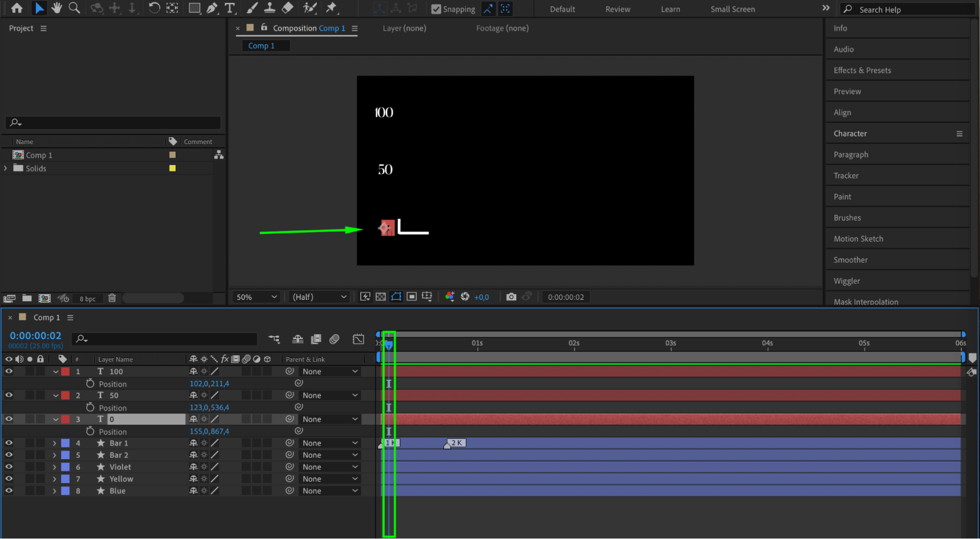Open the 50% magnification dropdown

(x=256, y=297)
